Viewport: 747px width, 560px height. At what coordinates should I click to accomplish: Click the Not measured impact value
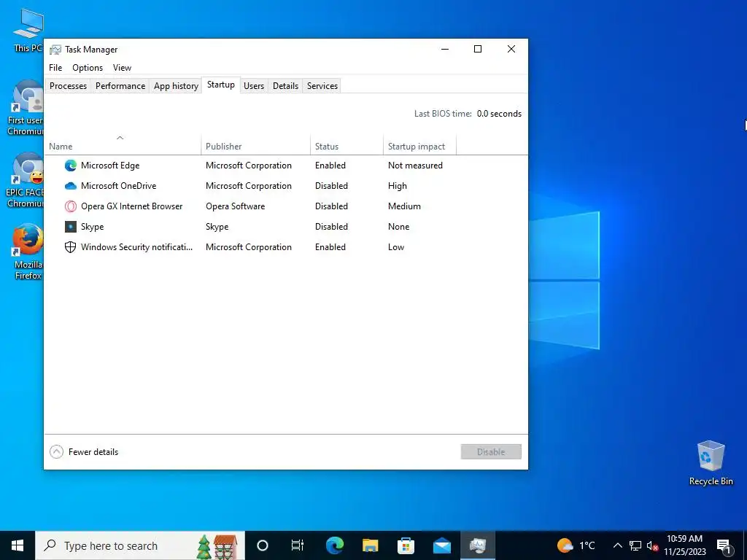[x=415, y=166]
